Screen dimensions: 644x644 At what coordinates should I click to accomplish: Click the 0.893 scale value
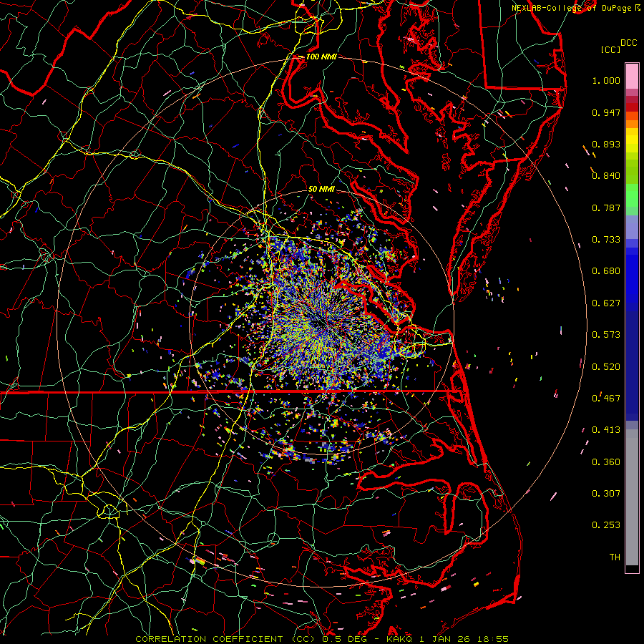[x=606, y=144]
